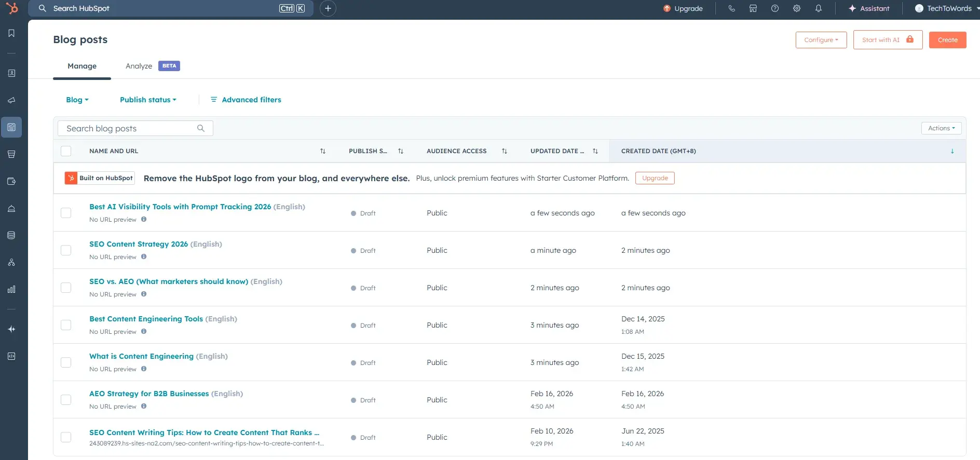The width and height of the screenshot is (980, 460).
Task: Open the Best Content Engineering Tools post
Action: point(146,319)
